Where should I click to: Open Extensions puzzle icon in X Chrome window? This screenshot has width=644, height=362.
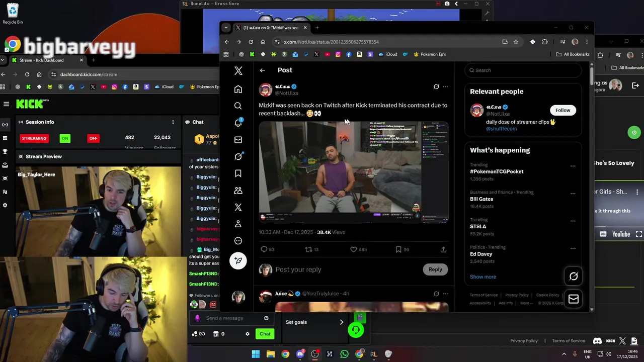[545, 42]
